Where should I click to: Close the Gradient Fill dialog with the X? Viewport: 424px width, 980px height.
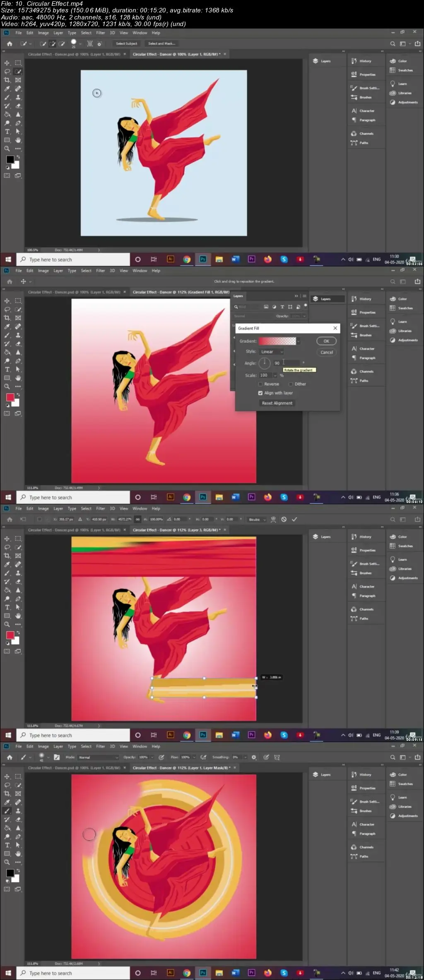[x=335, y=328]
